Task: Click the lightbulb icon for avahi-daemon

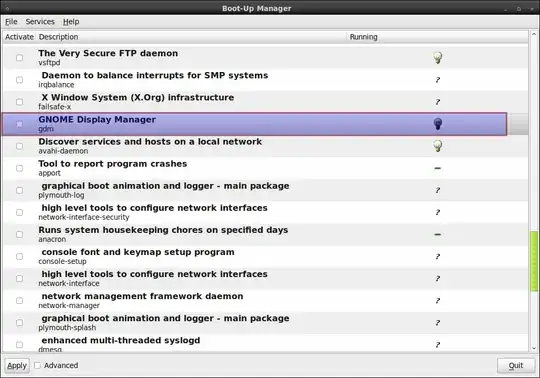Action: pos(437,146)
